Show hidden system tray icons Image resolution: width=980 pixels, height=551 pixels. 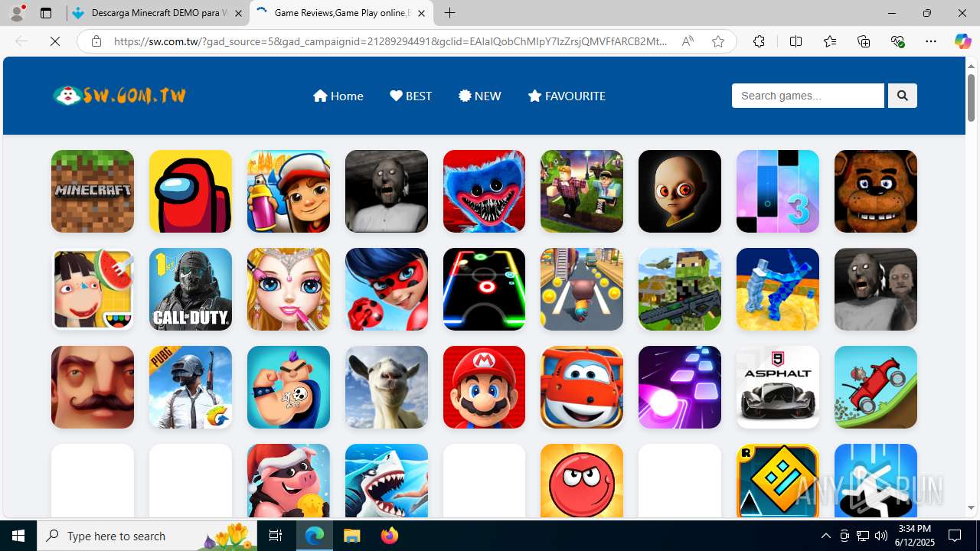coord(825,536)
